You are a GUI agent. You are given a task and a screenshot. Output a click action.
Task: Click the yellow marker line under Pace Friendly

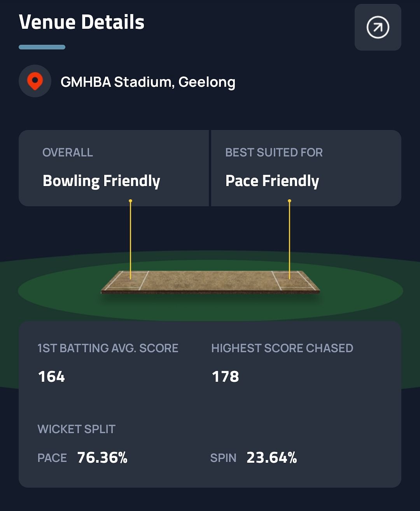[289, 237]
